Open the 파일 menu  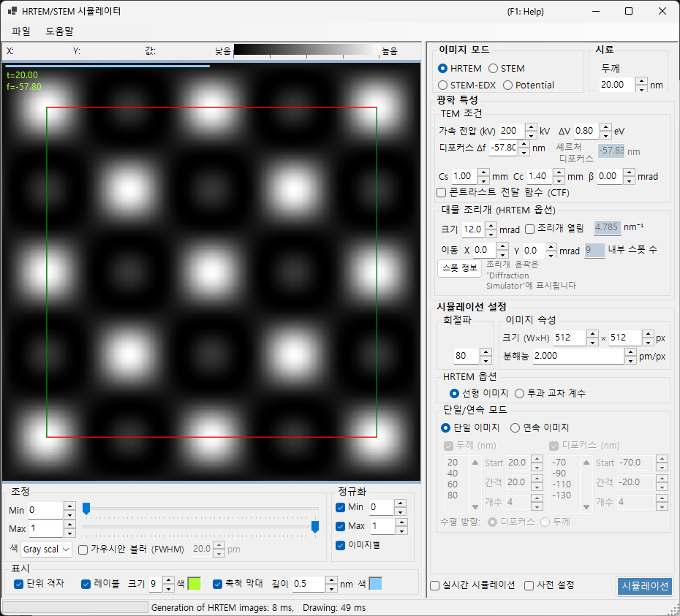20,31
